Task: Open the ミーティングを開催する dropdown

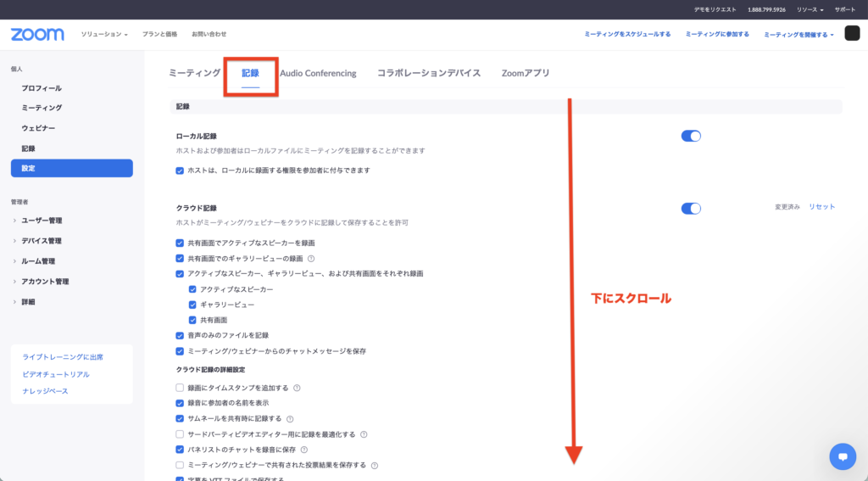Action: click(798, 35)
